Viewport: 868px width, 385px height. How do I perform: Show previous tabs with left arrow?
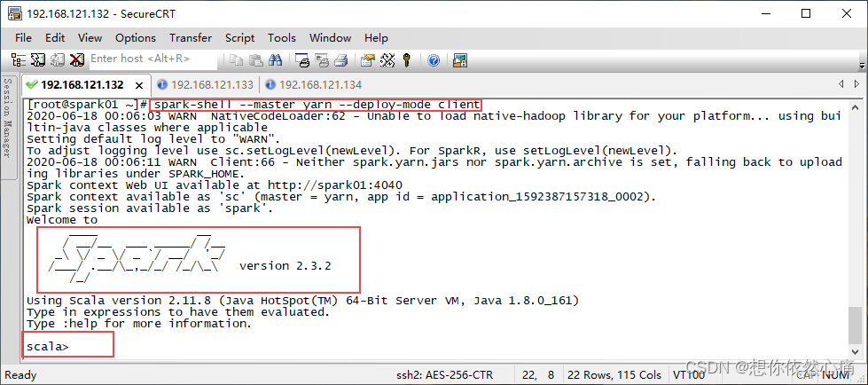coord(841,84)
